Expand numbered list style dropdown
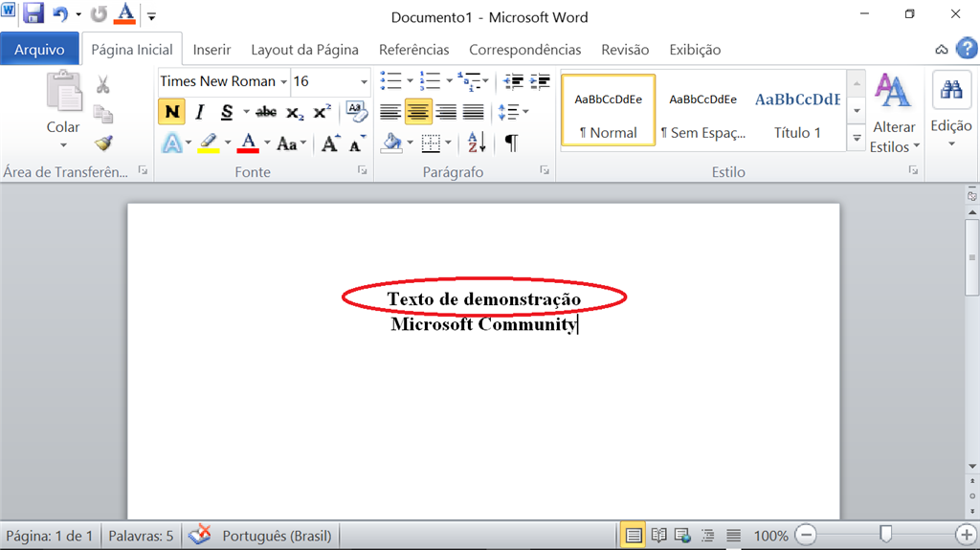The height and width of the screenshot is (550, 980). point(449,81)
